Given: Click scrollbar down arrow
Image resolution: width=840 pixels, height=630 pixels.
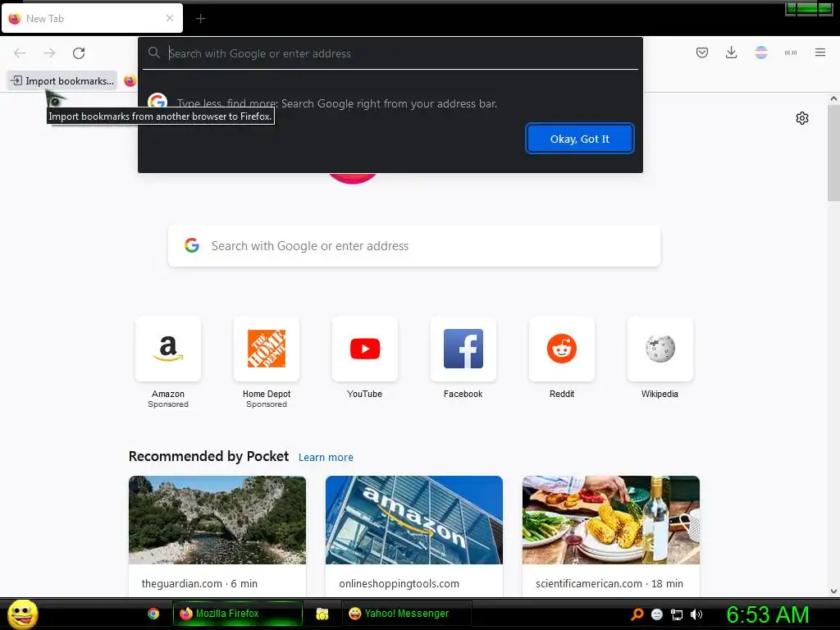Looking at the screenshot, I should point(833,591).
